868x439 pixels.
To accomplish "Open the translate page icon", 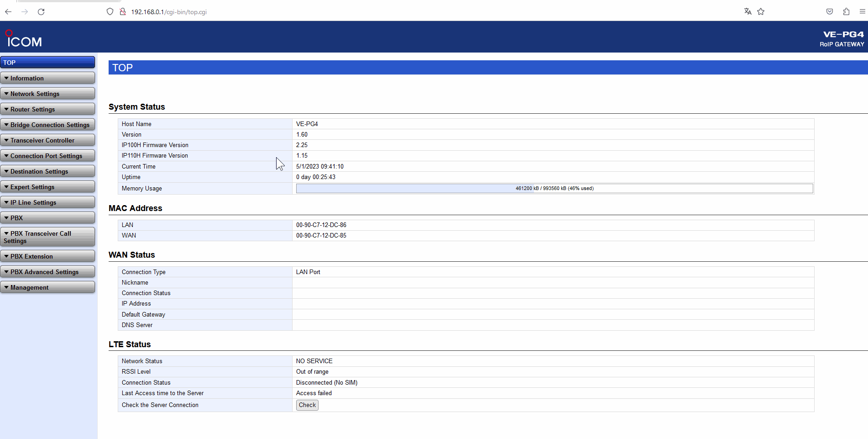I will coord(748,12).
